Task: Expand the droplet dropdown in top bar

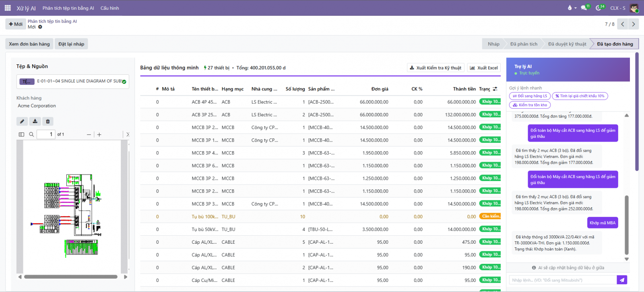Action: (572, 8)
